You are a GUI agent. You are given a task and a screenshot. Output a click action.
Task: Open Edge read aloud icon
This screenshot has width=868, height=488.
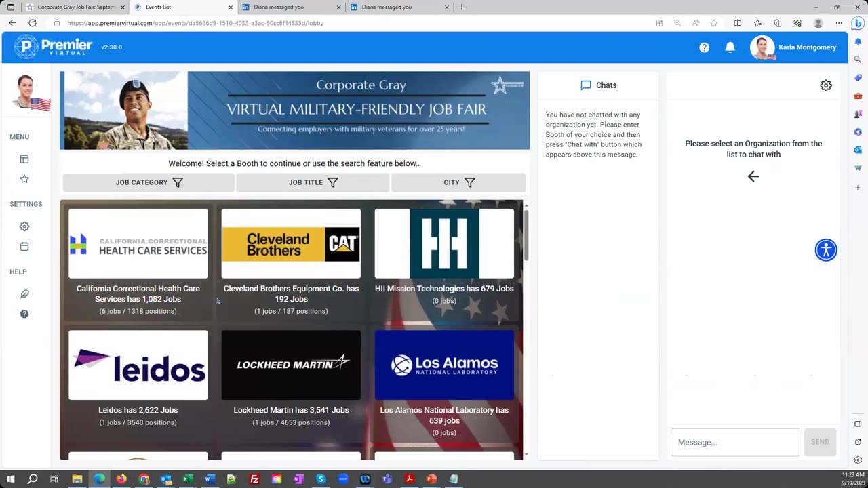pos(696,23)
